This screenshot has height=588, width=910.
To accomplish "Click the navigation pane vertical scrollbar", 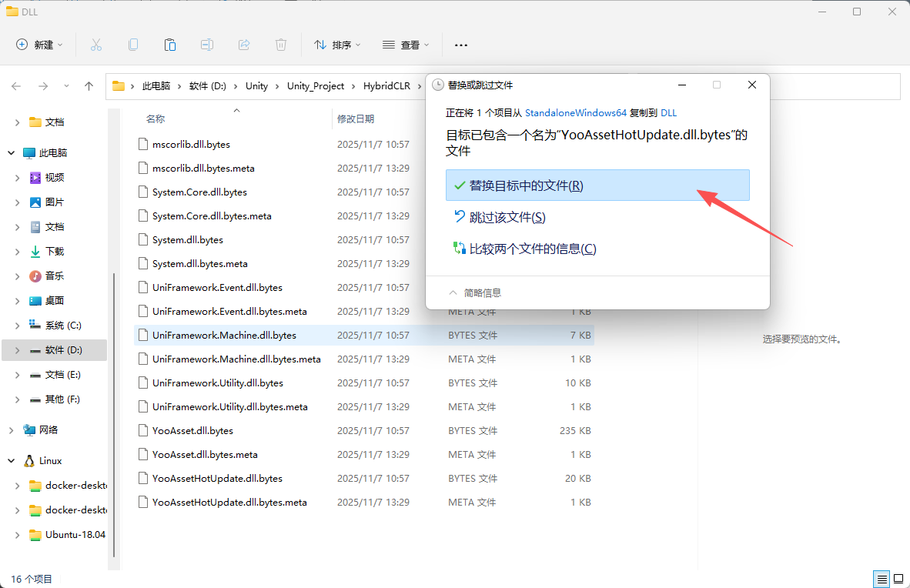I will pyautogui.click(x=114, y=415).
